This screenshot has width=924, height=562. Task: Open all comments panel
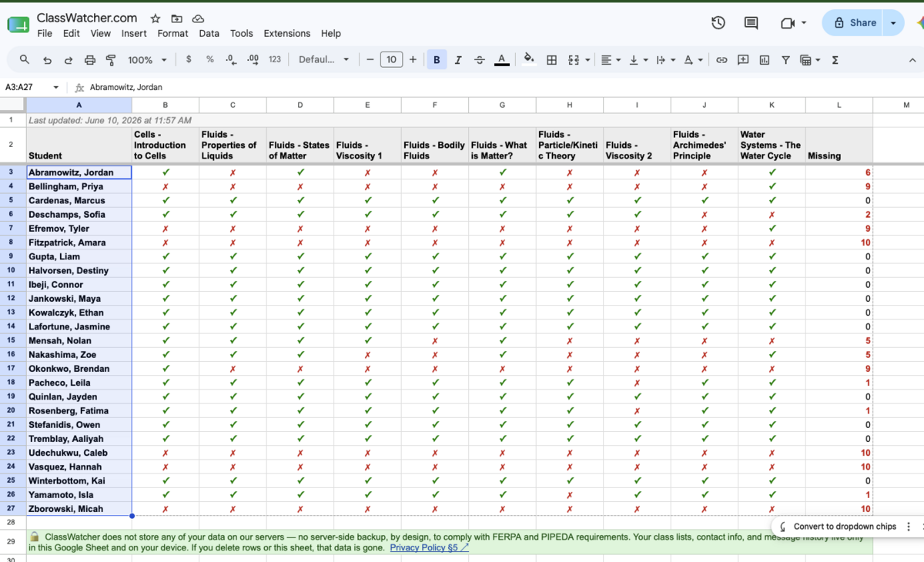coord(751,23)
